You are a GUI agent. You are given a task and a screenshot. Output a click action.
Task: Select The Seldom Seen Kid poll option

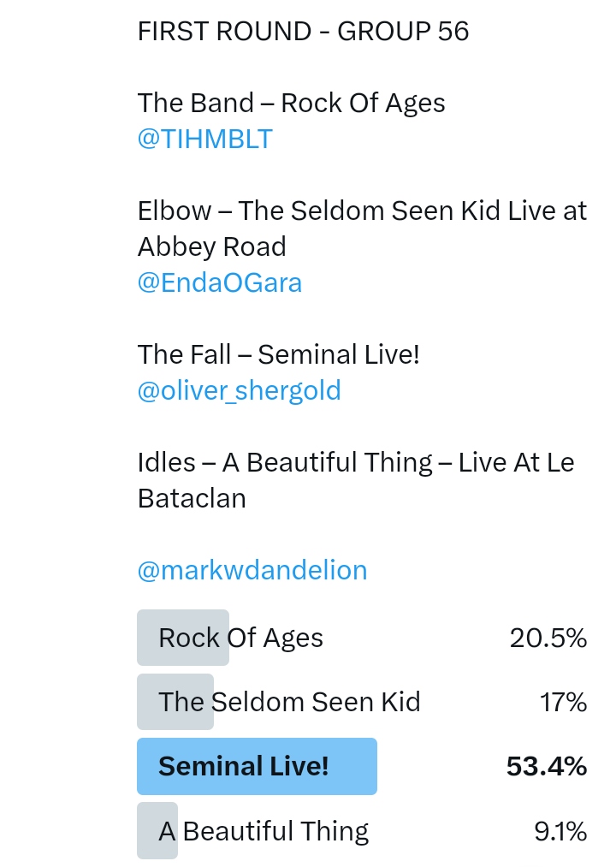coord(289,702)
